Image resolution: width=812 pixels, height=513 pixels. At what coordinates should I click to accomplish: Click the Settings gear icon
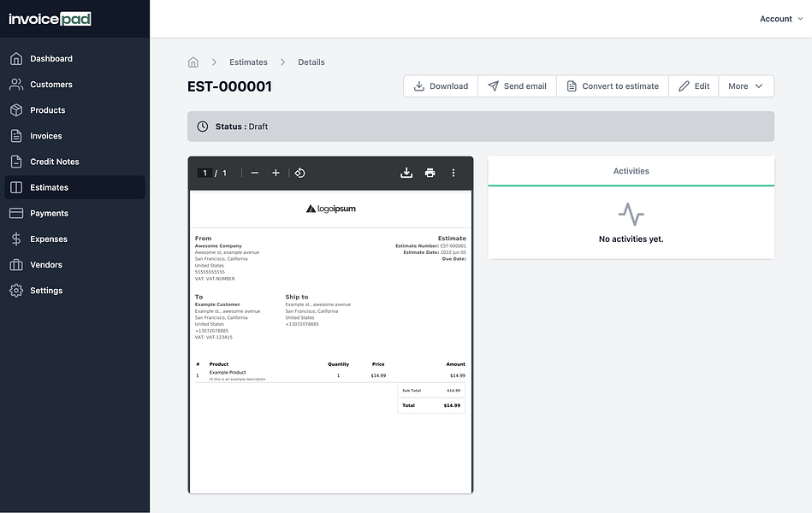tap(16, 291)
